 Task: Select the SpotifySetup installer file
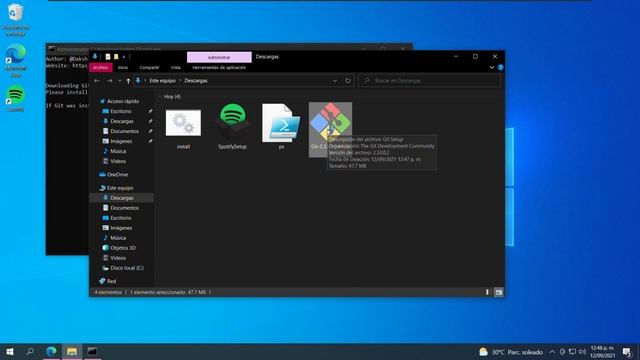(x=232, y=127)
